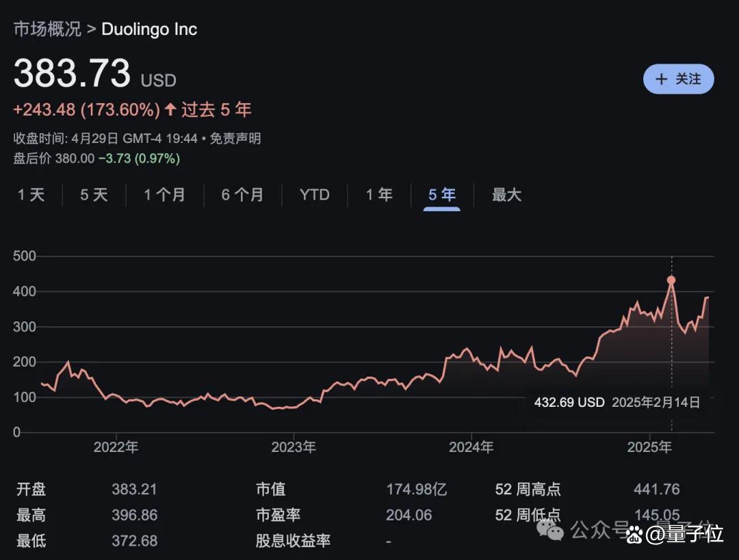Click the 2024年 axis label
The height and width of the screenshot is (560, 739).
pyautogui.click(x=471, y=447)
